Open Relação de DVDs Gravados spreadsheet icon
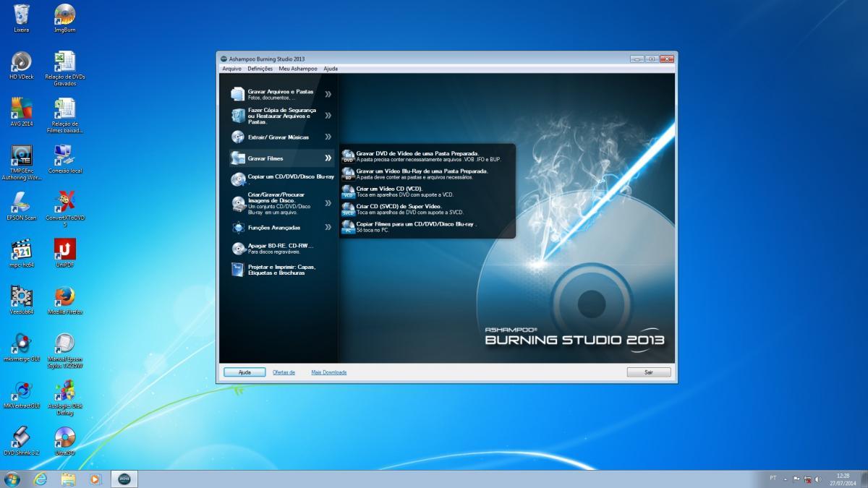 [65, 61]
